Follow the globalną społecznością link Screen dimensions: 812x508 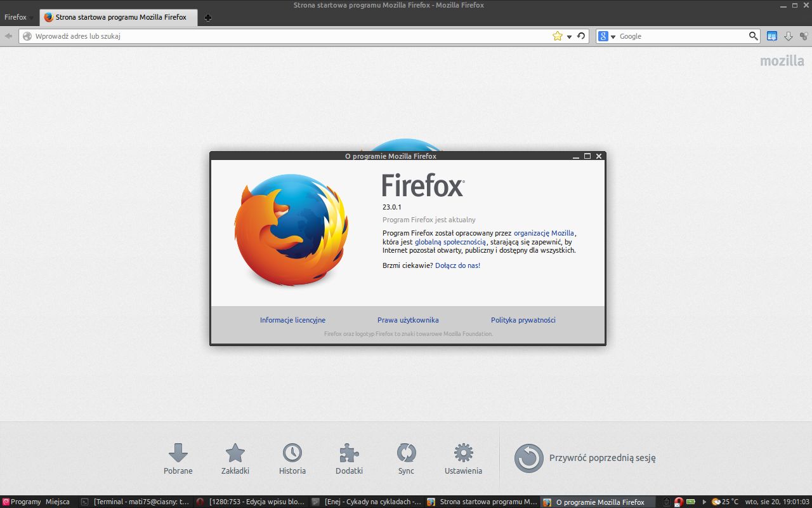tap(450, 242)
